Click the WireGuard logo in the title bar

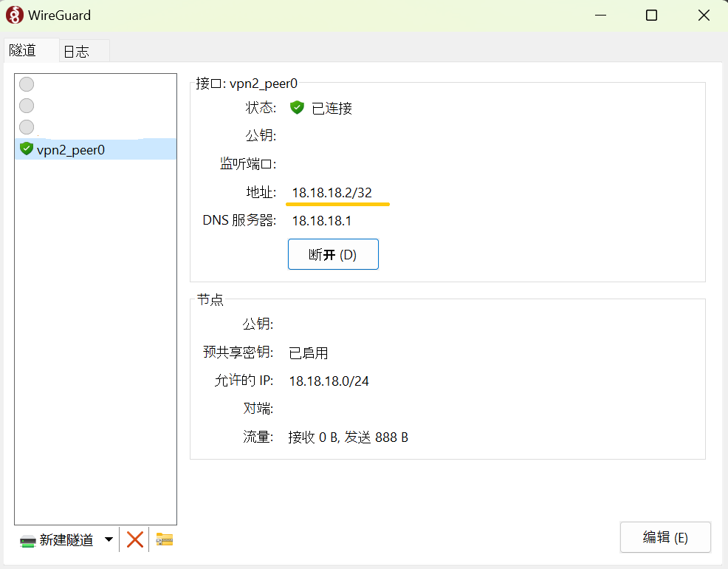tap(14, 15)
